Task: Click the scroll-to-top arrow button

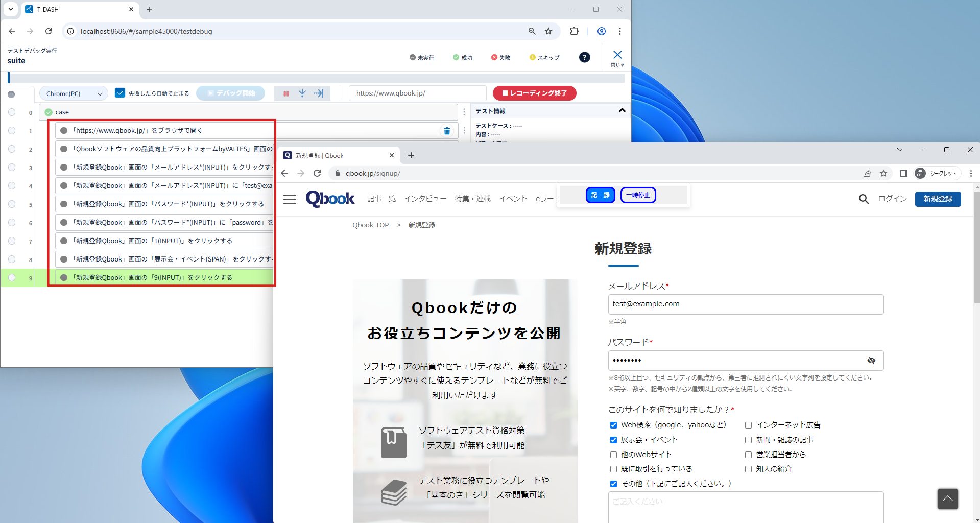Action: 947,498
